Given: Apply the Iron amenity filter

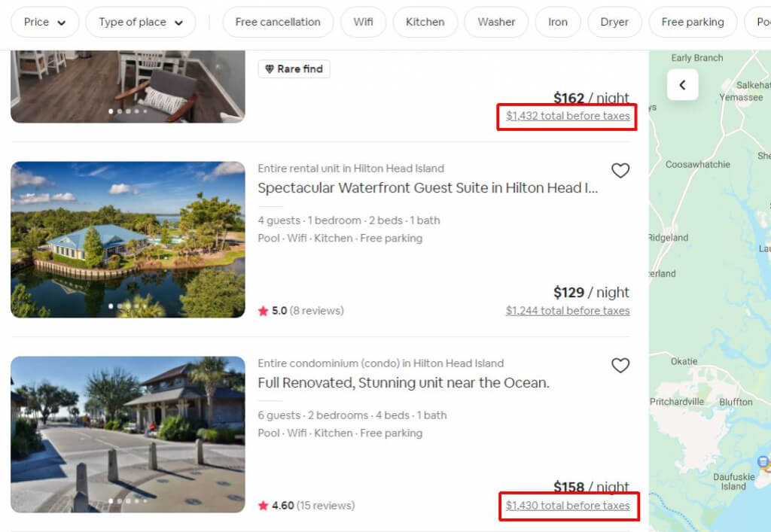Looking at the screenshot, I should tap(558, 23).
